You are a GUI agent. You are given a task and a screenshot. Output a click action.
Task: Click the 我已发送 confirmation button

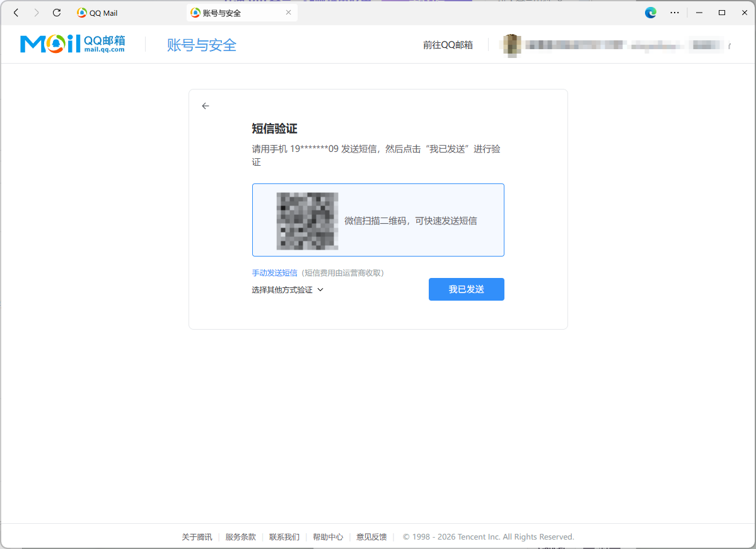pos(466,289)
